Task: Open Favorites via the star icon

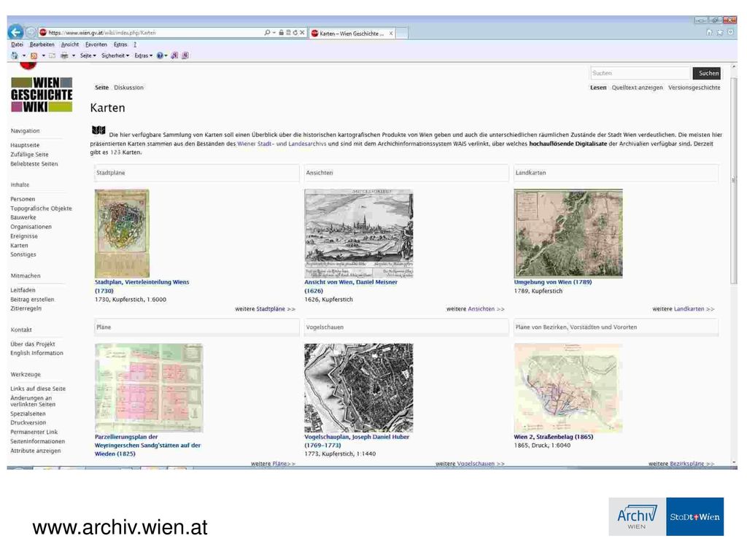Action: pos(720,32)
